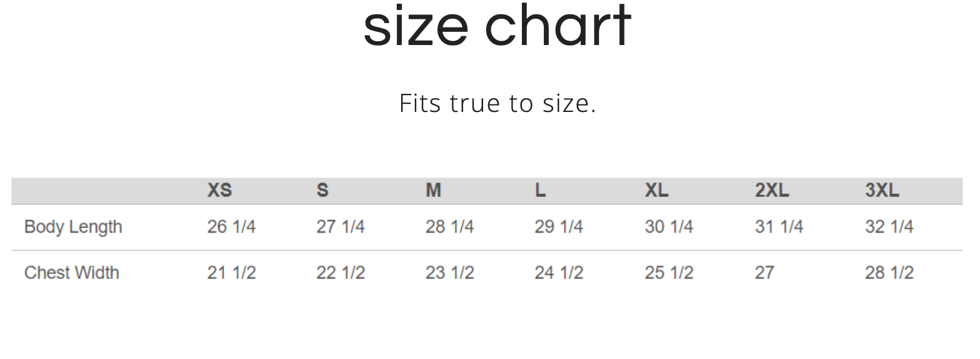Click the S chest width value 22 1/2
This screenshot has width=980, height=359.
tap(340, 273)
